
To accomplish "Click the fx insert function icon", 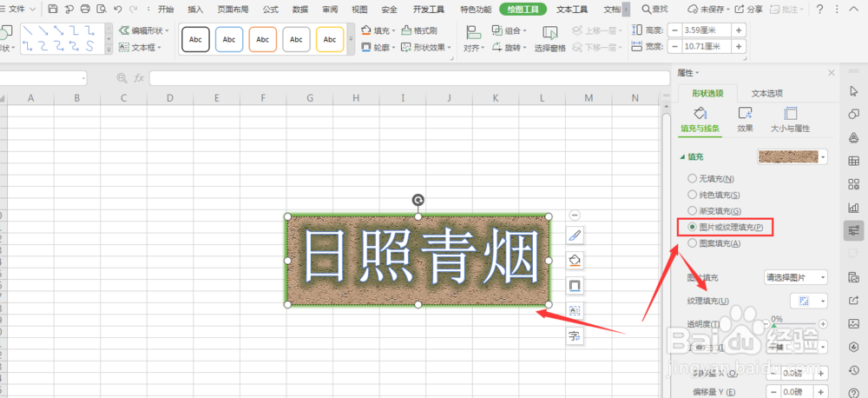I will [x=139, y=78].
